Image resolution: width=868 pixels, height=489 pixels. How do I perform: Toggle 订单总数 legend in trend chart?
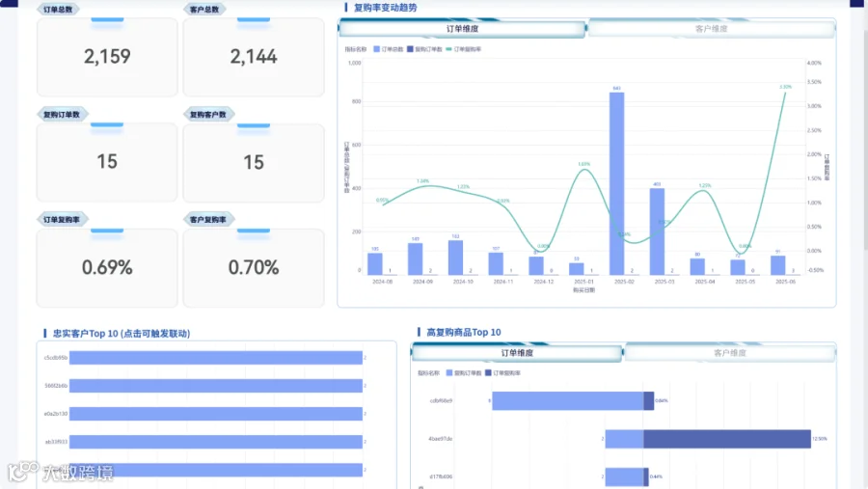pyautogui.click(x=388, y=49)
